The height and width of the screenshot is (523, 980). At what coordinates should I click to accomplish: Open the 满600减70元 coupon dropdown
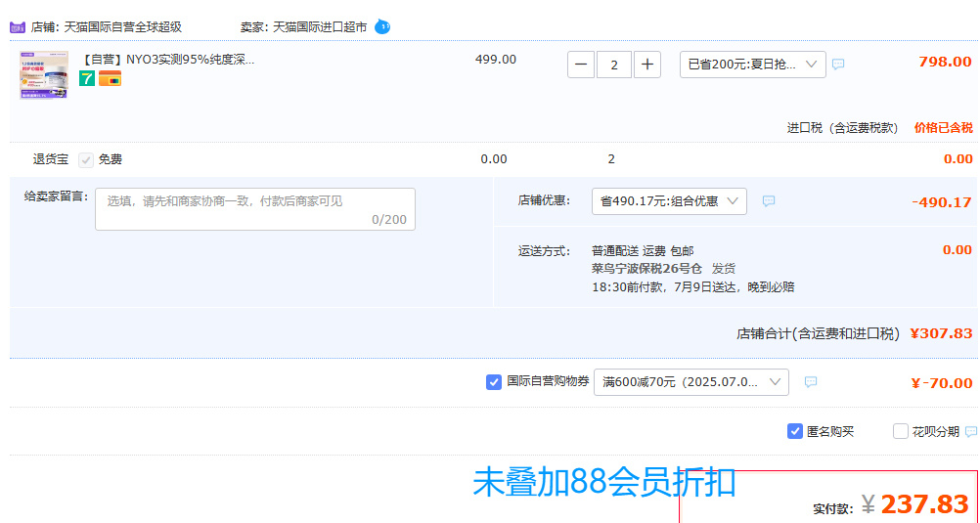pyautogui.click(x=691, y=382)
